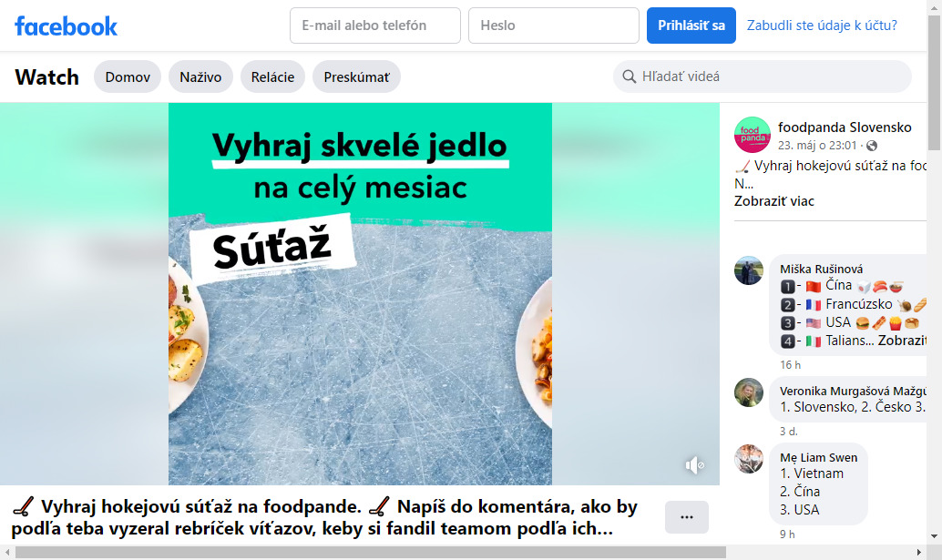Focus the E-mail alebo telefón field
942x560 pixels.
375,25
